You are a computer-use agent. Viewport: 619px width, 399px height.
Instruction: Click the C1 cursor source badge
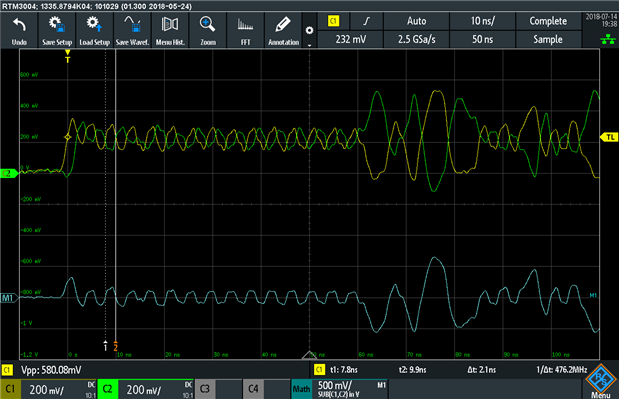tap(319, 370)
